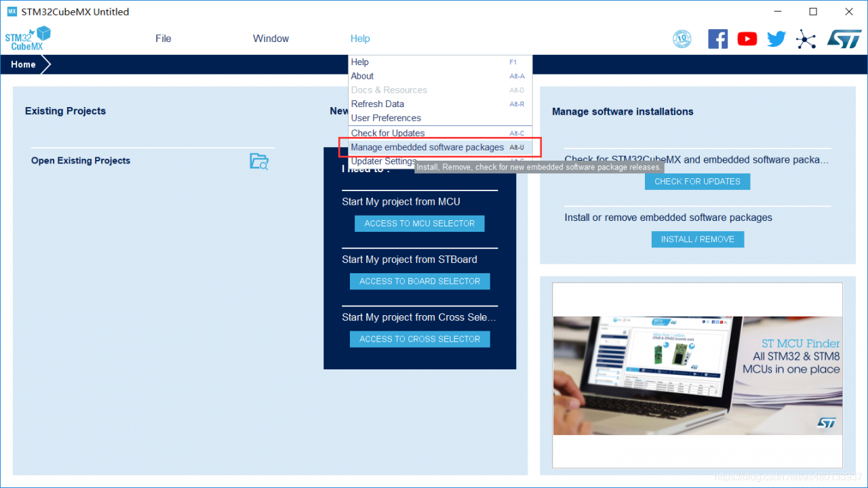Viewport: 868px width, 488px height.
Task: Open the Twitter icon
Action: (776, 39)
